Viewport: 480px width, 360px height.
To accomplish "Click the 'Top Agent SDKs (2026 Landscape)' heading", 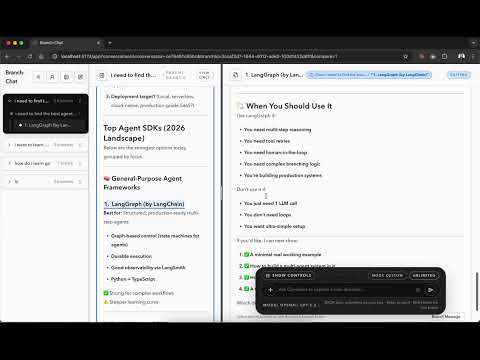I will (x=144, y=133).
